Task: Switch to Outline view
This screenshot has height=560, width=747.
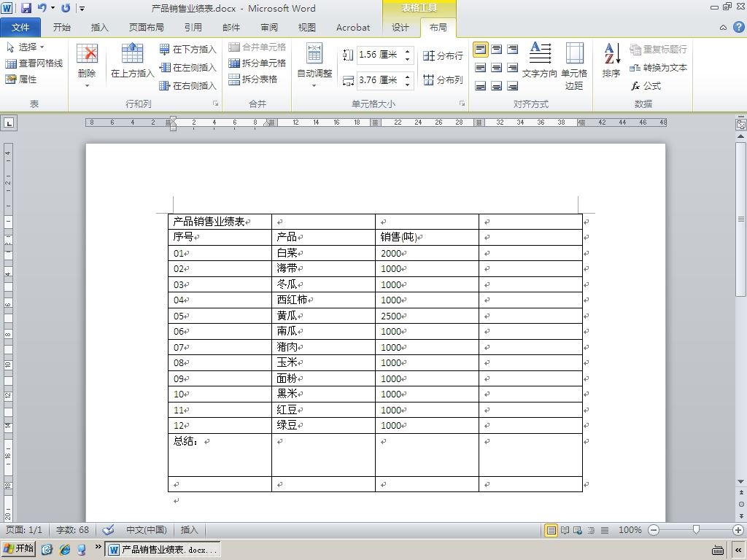Action: (x=591, y=530)
